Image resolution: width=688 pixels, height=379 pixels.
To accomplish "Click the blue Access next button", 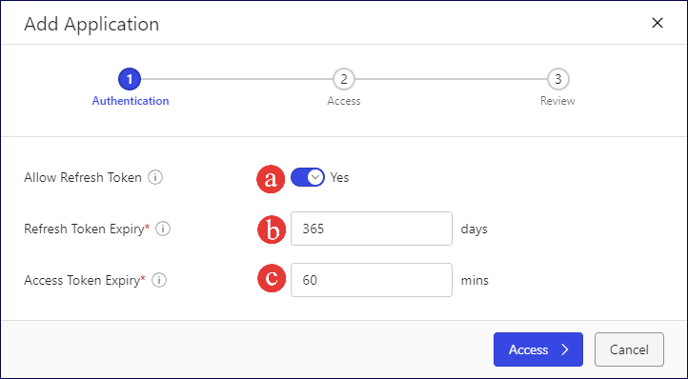I will 538,350.
